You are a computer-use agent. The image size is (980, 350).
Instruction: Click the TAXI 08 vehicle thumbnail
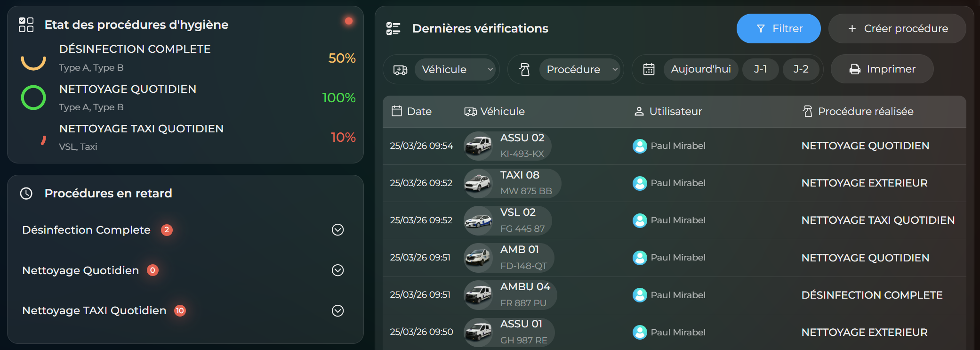pyautogui.click(x=478, y=183)
